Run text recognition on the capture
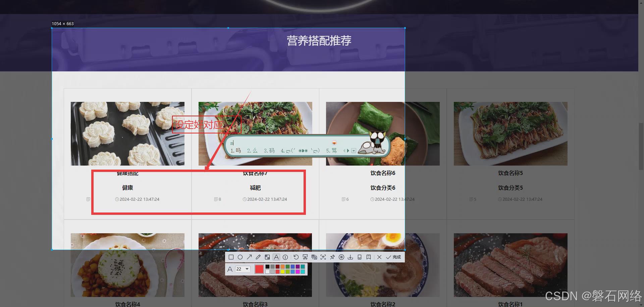 323,257
